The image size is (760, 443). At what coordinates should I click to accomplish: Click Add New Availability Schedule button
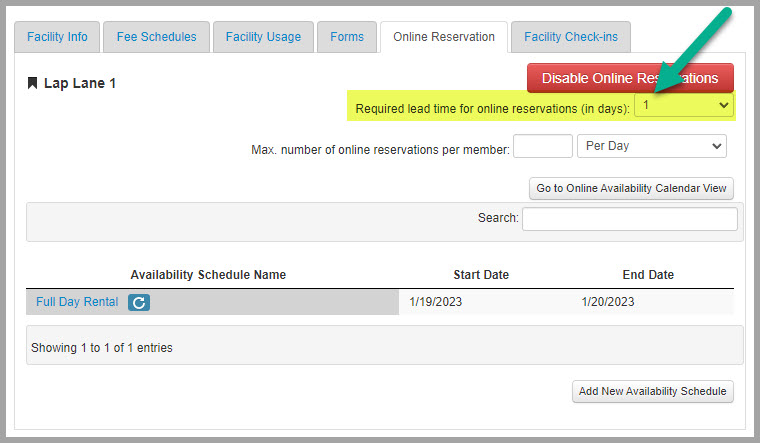coord(652,391)
